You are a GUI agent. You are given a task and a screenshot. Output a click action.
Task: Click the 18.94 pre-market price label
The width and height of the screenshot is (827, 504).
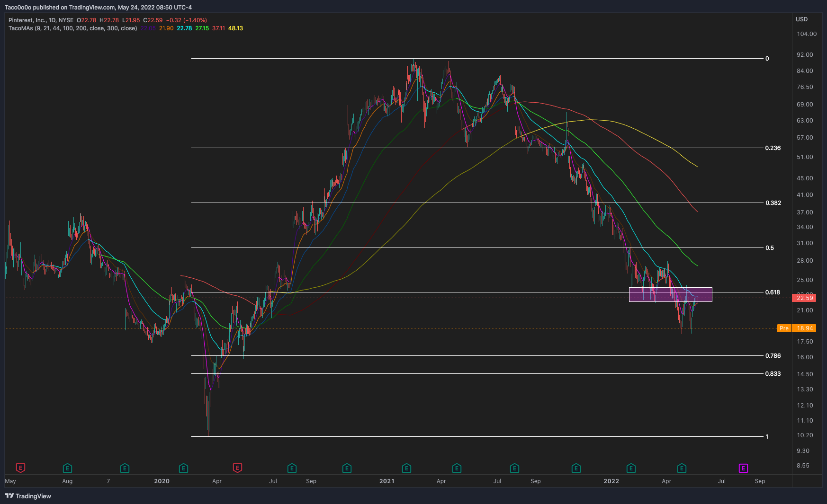(804, 328)
